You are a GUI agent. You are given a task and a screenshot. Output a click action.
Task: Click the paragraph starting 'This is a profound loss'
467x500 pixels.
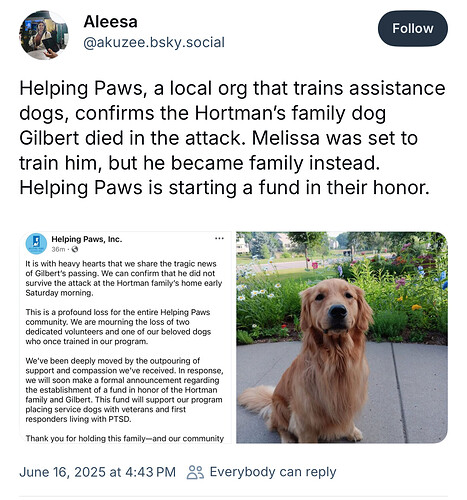(118, 327)
